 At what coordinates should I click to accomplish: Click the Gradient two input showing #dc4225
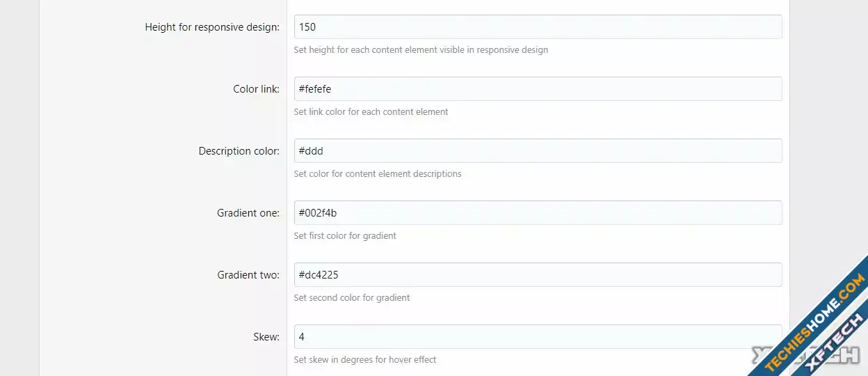click(x=538, y=275)
